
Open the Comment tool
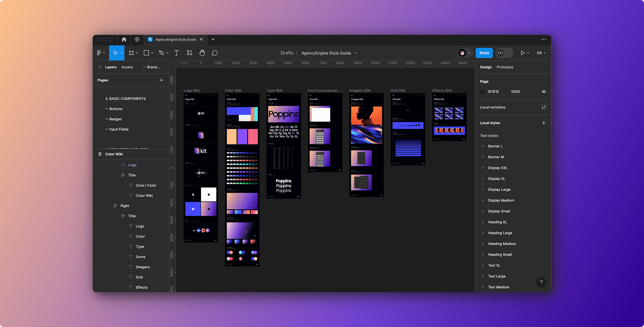click(x=215, y=53)
